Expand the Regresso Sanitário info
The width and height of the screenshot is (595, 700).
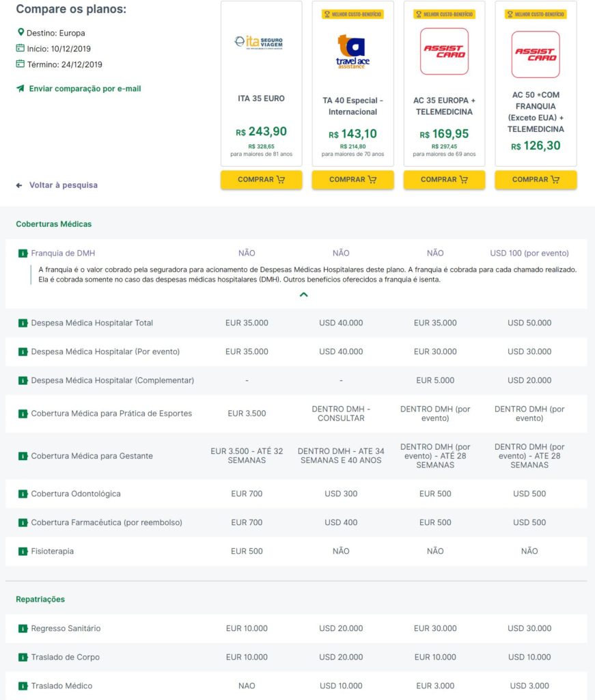point(24,628)
